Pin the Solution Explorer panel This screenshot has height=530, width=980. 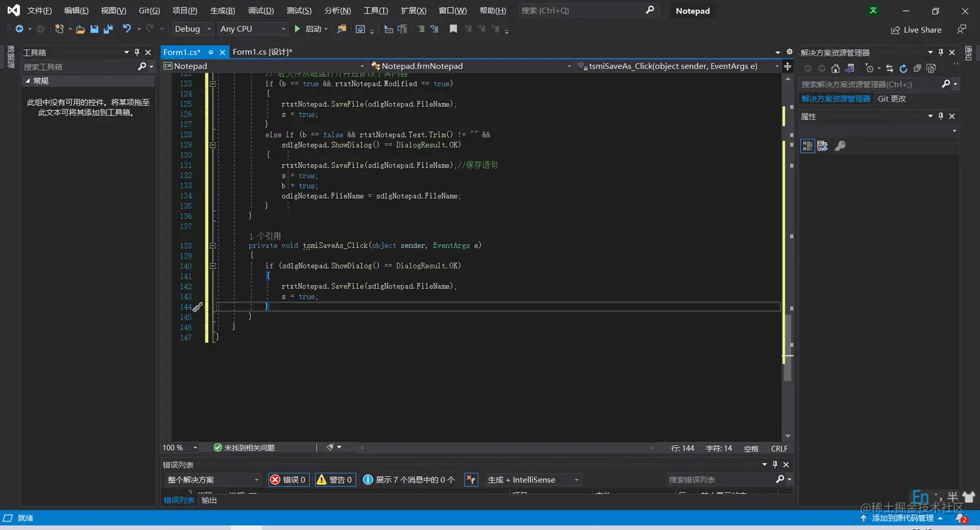point(941,52)
